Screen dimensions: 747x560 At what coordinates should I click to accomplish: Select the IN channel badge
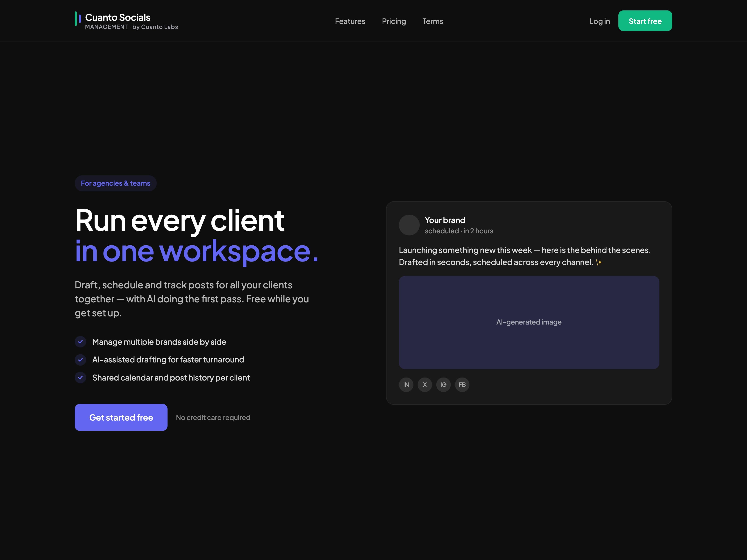[406, 384]
